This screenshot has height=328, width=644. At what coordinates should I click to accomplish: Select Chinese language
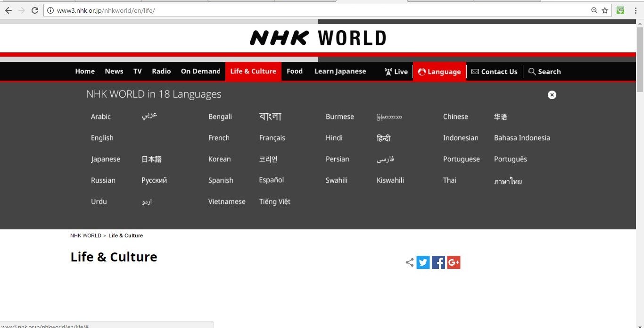[455, 117]
